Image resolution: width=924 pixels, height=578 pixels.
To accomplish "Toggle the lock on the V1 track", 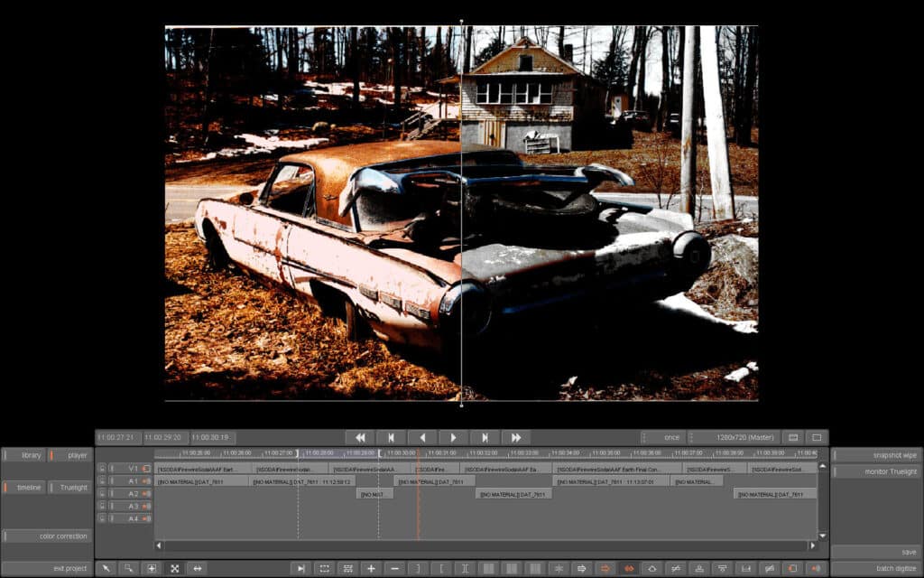I will [102, 469].
